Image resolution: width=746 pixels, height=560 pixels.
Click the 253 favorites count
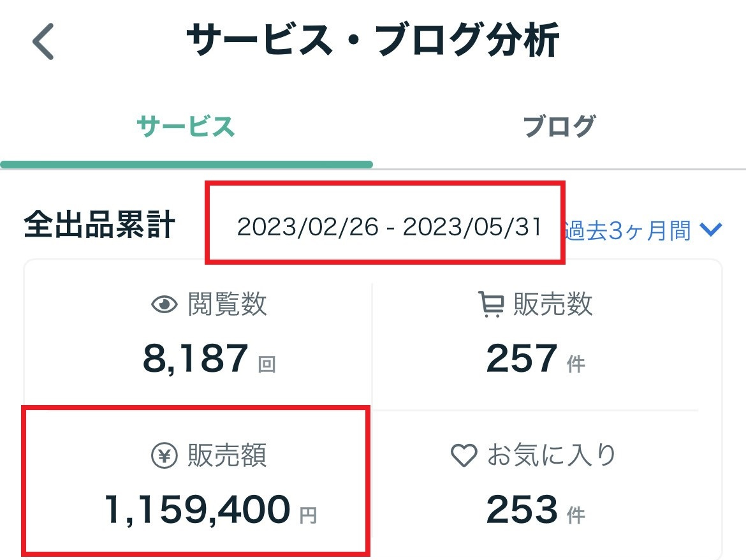click(522, 510)
